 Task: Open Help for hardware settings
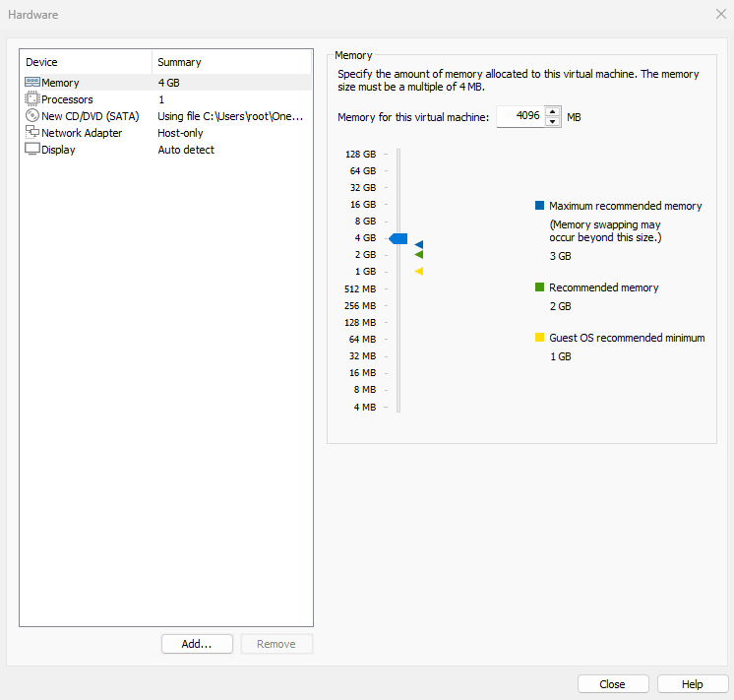point(693,684)
